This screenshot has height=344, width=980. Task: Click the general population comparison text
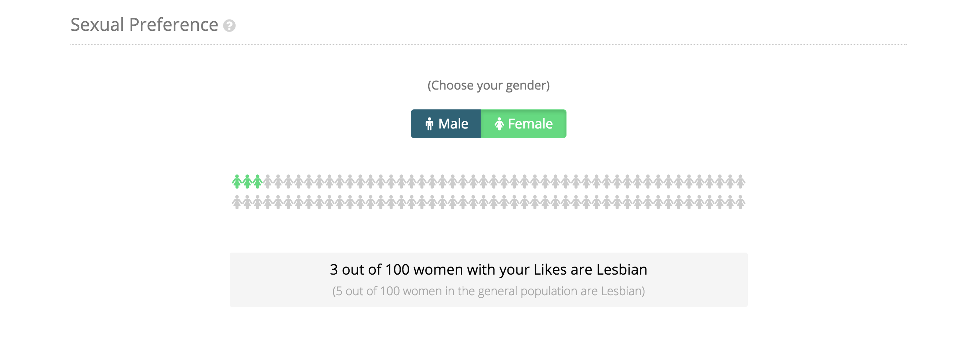tap(488, 291)
